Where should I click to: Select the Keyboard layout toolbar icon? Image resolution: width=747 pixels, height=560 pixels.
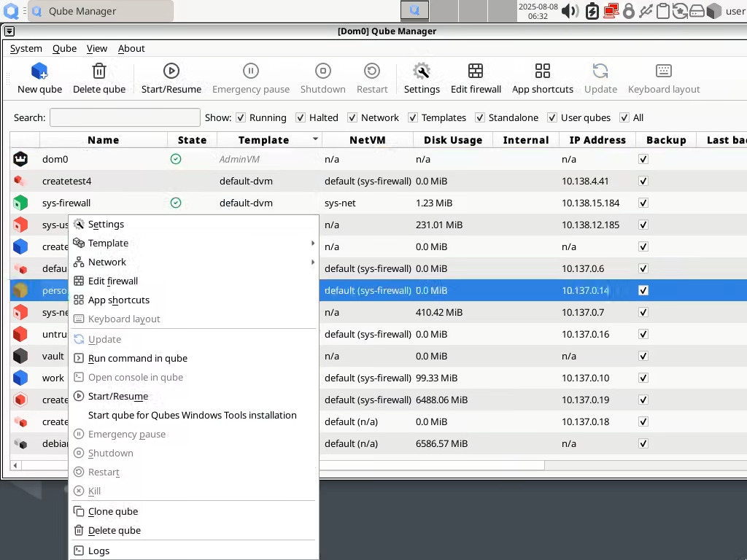[663, 78]
